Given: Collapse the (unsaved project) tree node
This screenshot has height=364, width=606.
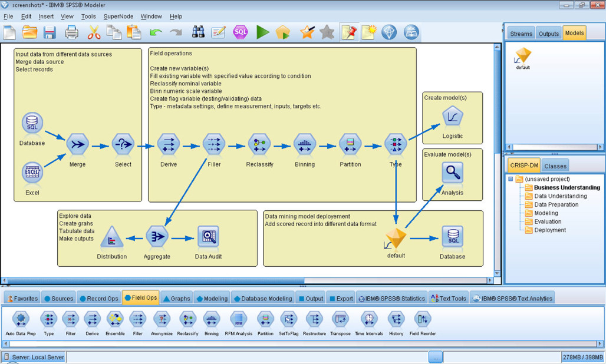Looking at the screenshot, I should coord(511,179).
